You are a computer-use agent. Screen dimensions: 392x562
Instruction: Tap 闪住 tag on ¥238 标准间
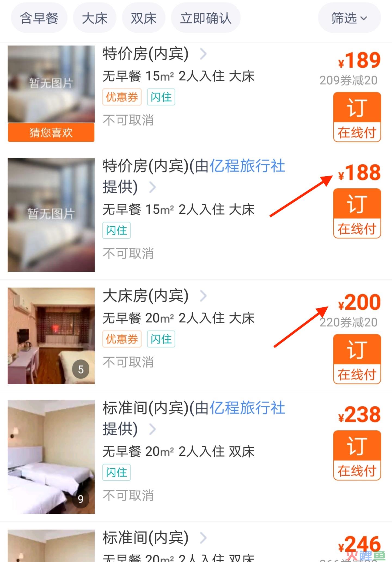point(117,472)
